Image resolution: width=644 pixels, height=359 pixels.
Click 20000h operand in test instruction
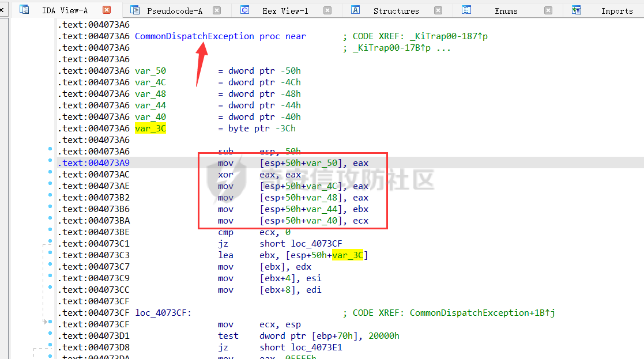[x=383, y=336]
